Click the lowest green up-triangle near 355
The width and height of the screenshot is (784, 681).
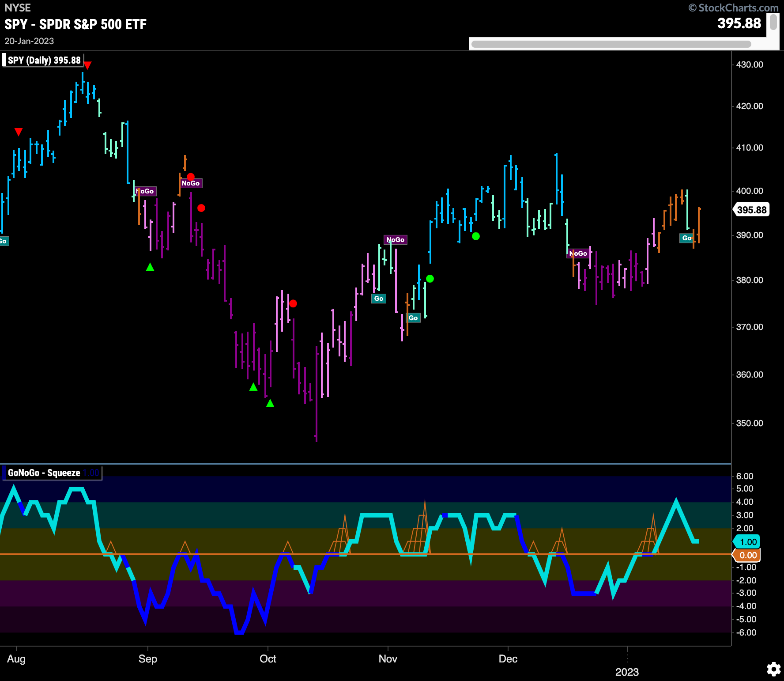click(x=270, y=403)
